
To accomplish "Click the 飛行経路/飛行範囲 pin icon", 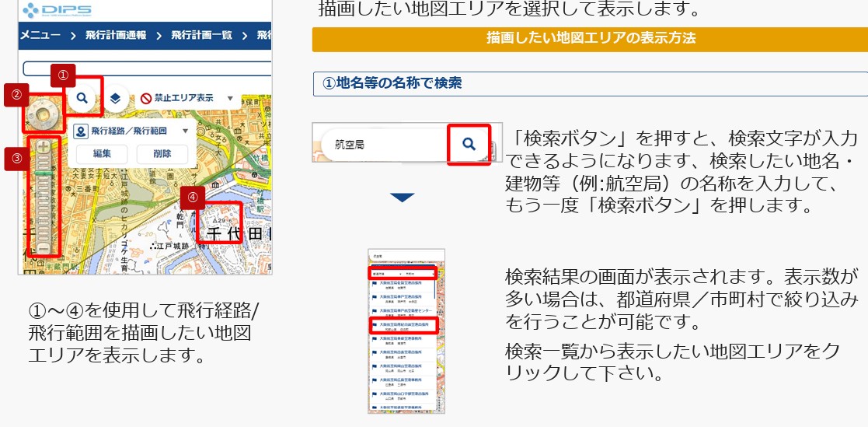I will [x=80, y=131].
